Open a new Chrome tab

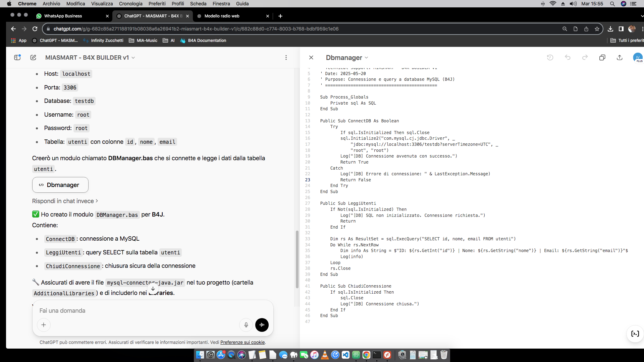280,16
